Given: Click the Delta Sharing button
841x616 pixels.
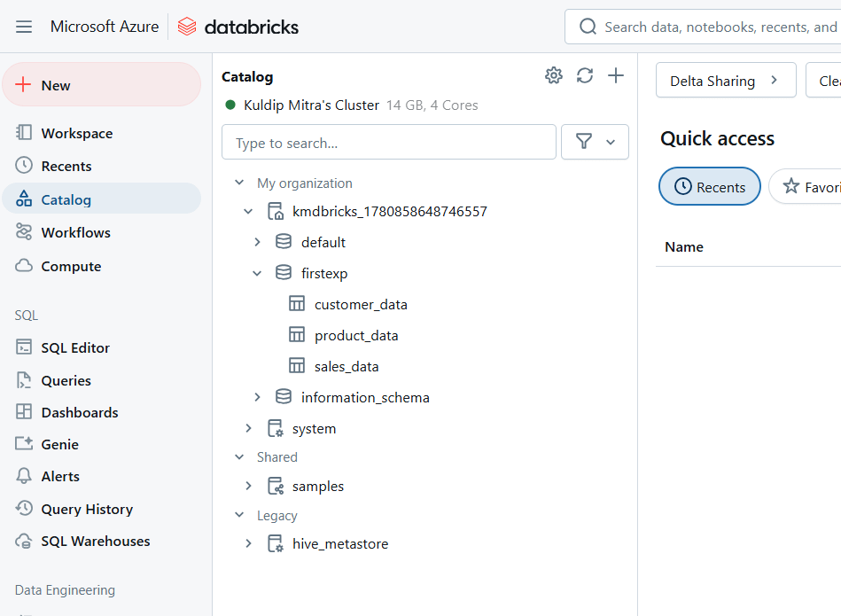Looking at the screenshot, I should [725, 81].
